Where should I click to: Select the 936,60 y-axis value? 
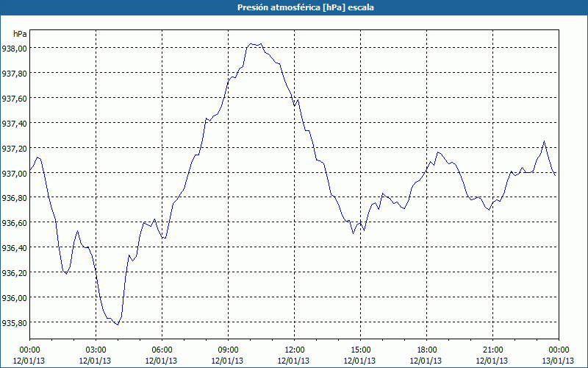click(x=14, y=223)
